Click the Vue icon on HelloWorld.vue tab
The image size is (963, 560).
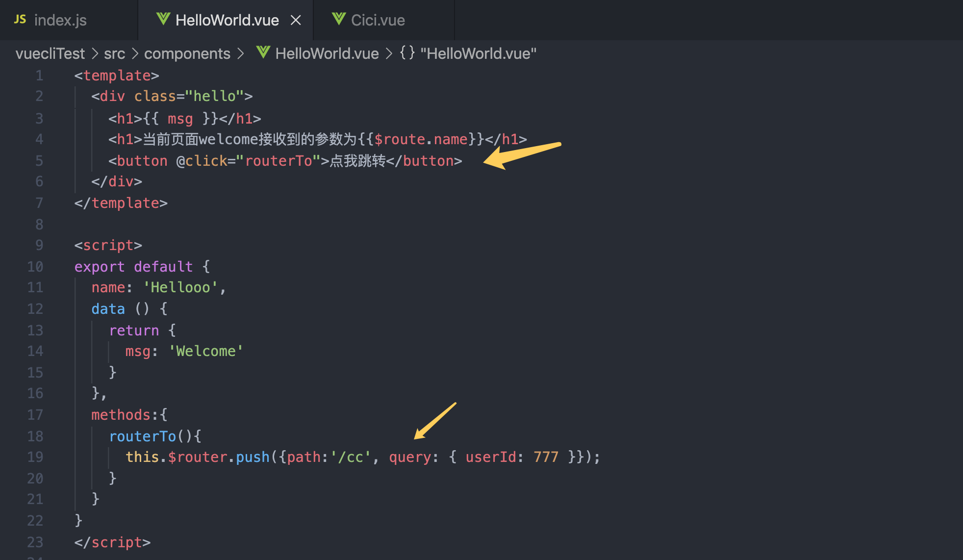point(163,20)
